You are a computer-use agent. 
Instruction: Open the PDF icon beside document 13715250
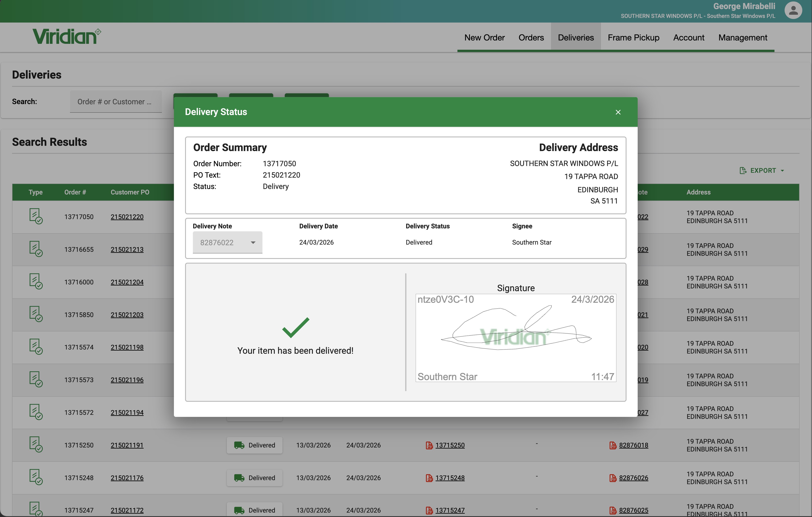(429, 445)
